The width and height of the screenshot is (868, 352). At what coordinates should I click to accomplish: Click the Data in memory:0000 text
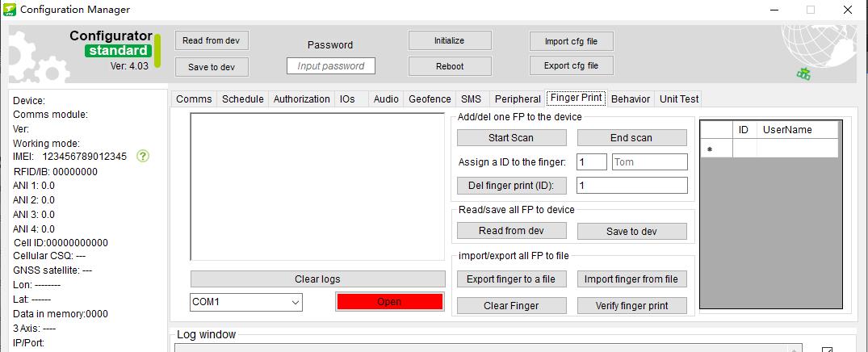(61, 314)
